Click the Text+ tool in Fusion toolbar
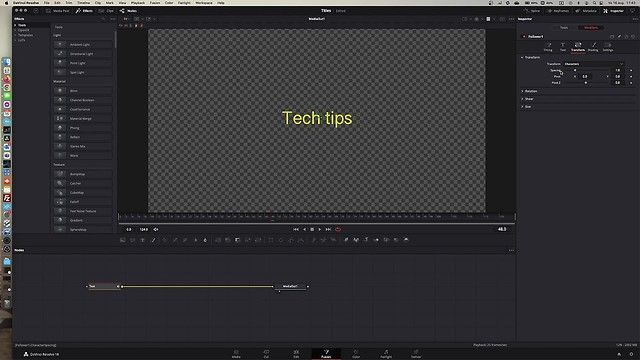This screenshot has width=640, height=360. click(x=142, y=240)
